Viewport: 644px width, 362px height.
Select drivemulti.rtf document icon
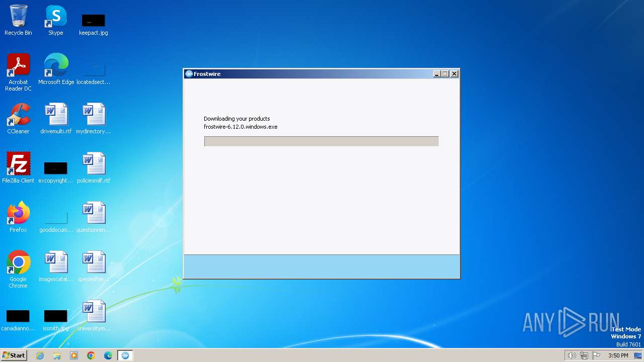(56, 118)
